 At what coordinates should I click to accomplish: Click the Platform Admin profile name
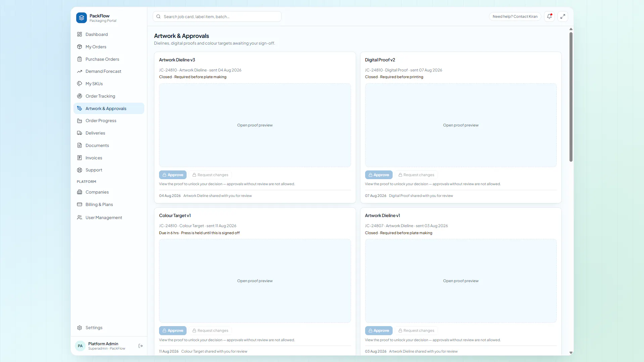pyautogui.click(x=103, y=344)
